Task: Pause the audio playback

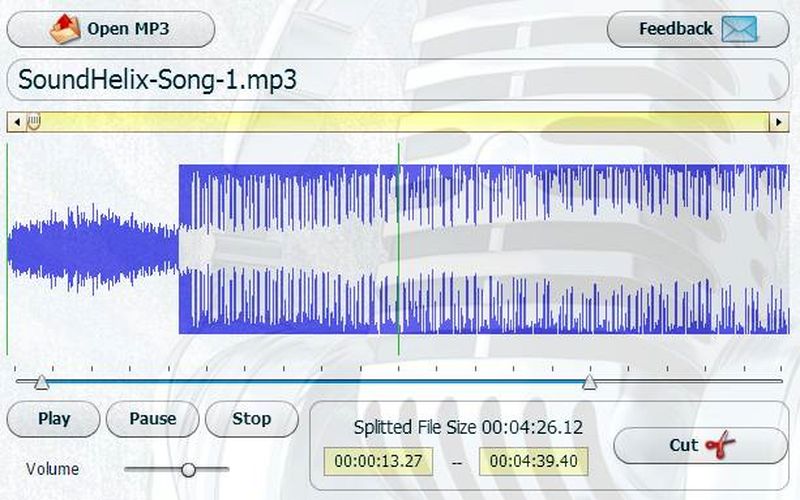Action: tap(153, 419)
